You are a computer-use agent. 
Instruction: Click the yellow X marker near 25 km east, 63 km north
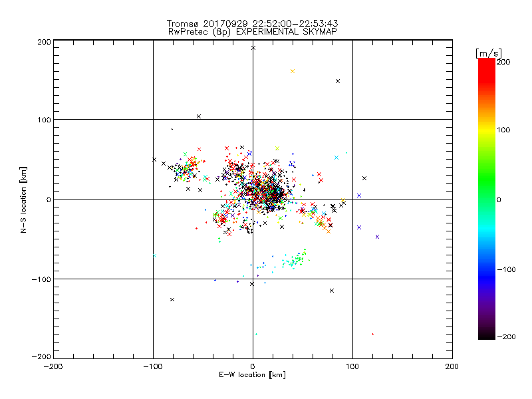coord(277,148)
